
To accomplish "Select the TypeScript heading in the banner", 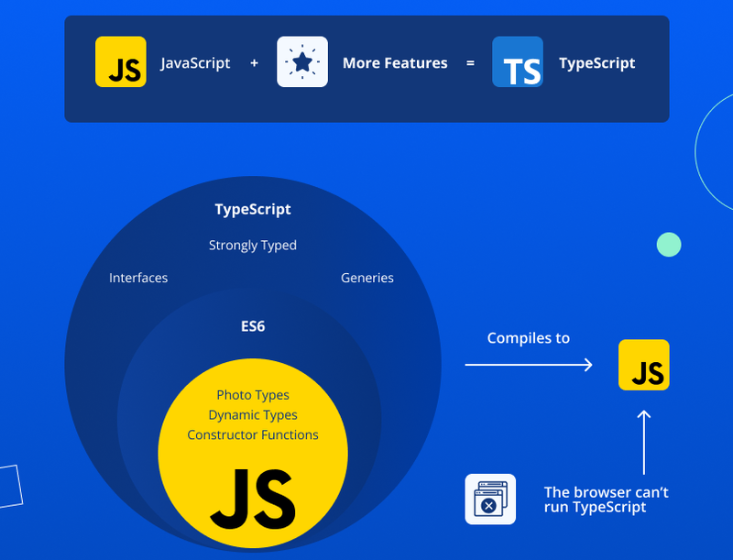I will 596,62.
